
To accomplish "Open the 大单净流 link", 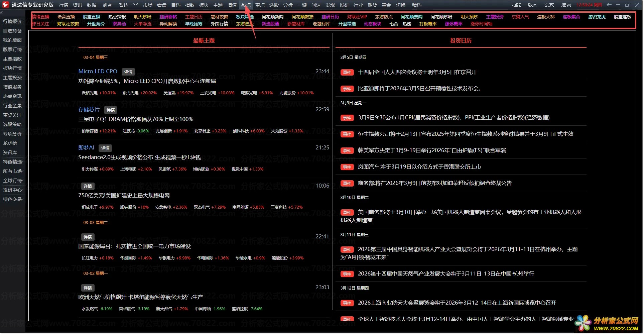I will [x=143, y=24].
